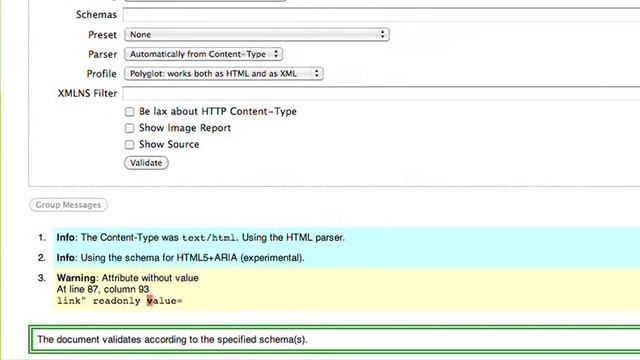
Task: Click the Profile label
Action: [x=102, y=74]
